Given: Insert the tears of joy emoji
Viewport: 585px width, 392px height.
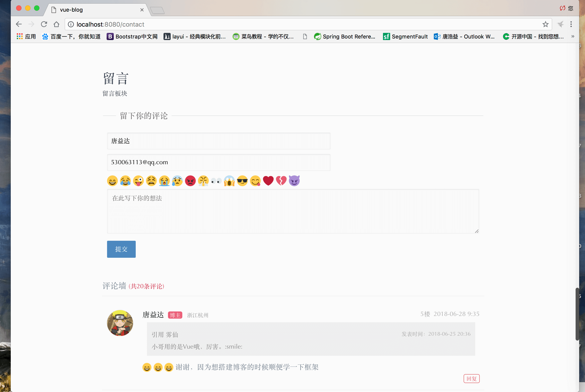Looking at the screenshot, I should click(x=125, y=181).
